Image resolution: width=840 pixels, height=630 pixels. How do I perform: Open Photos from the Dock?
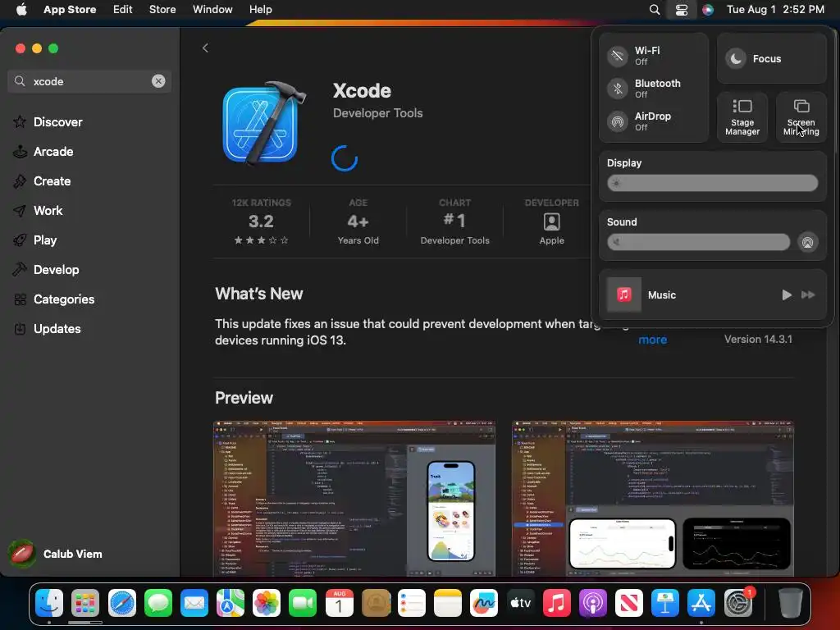click(x=267, y=603)
